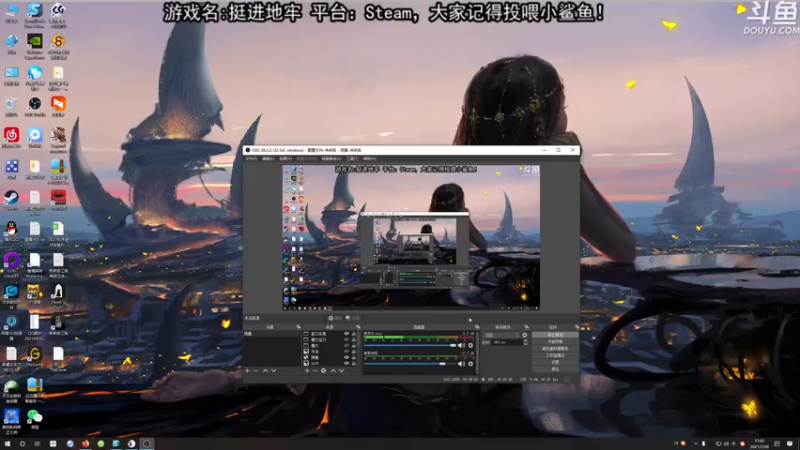This screenshot has width=800, height=450.
Task: Open the View menu in OBS
Action: pos(285,159)
